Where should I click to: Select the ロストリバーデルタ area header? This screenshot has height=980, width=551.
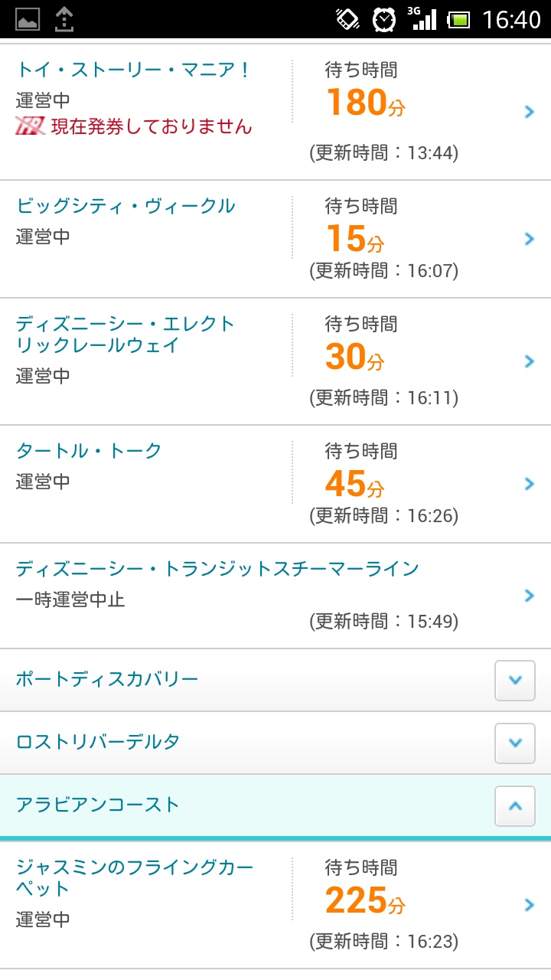coord(98,742)
